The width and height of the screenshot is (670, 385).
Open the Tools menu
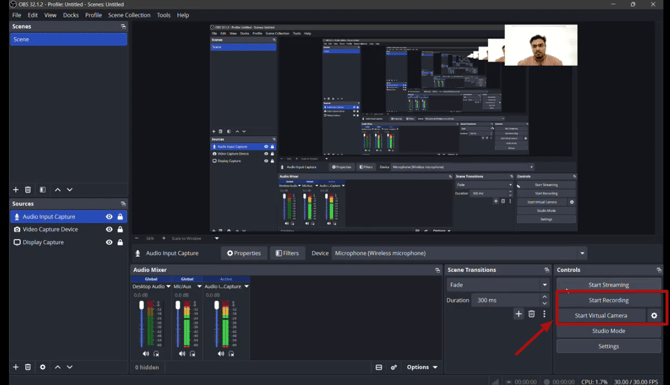(164, 15)
